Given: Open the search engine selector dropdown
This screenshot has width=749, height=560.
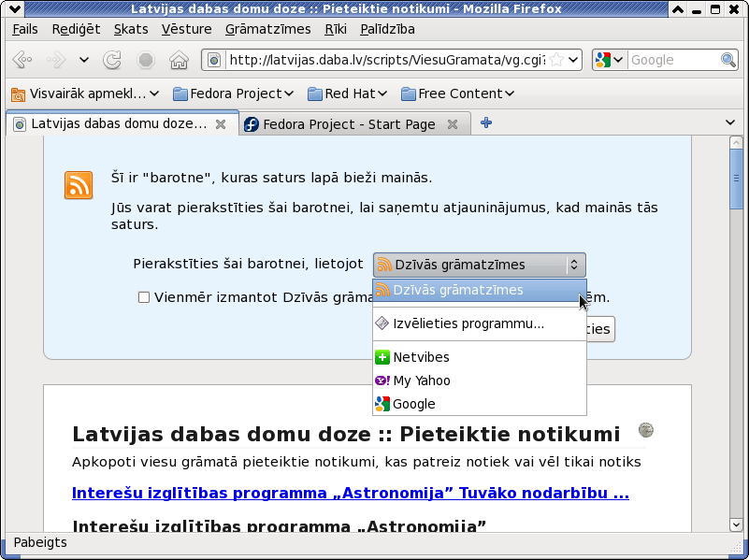Looking at the screenshot, I should click(610, 60).
